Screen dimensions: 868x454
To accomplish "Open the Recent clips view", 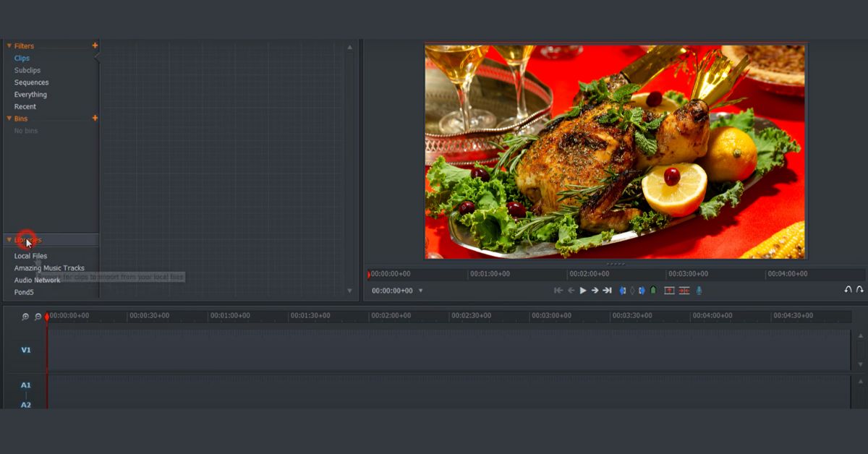I will [25, 106].
